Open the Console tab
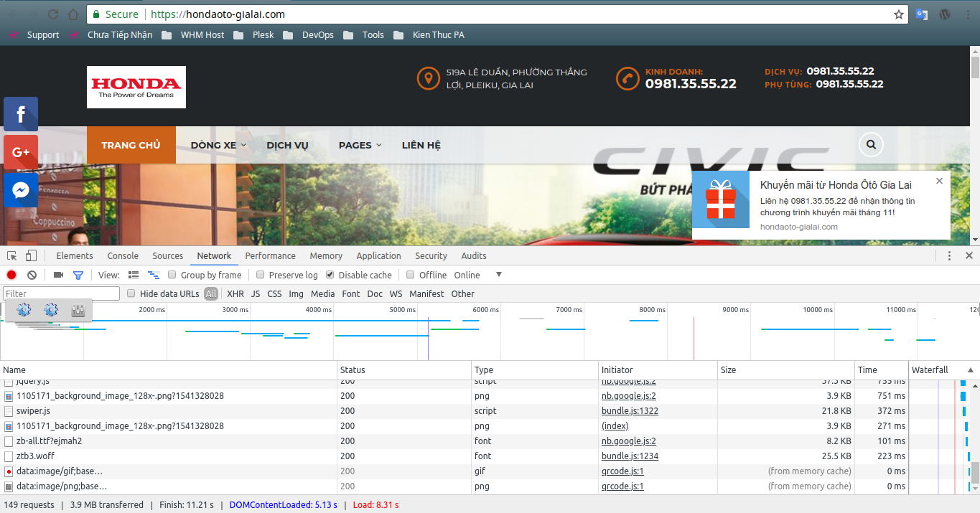980x513 pixels. (x=123, y=255)
